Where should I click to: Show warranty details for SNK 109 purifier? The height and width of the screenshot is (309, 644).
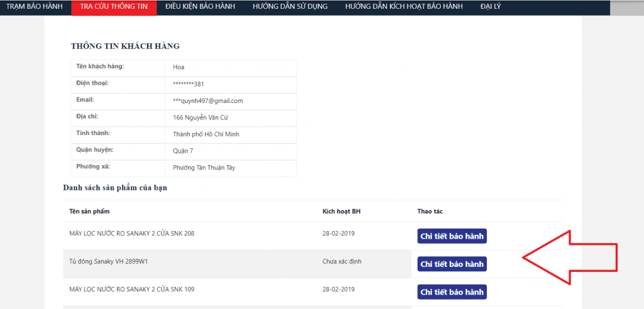452,292
